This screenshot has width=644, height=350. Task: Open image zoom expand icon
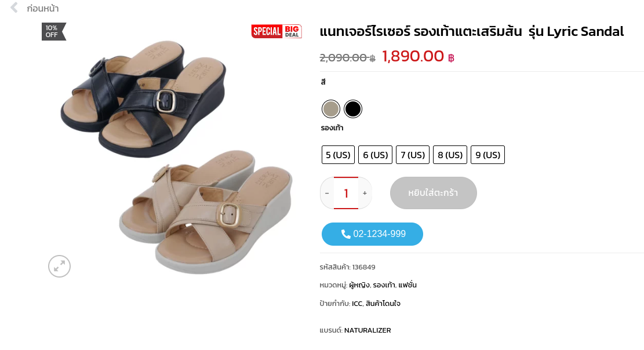tap(60, 266)
